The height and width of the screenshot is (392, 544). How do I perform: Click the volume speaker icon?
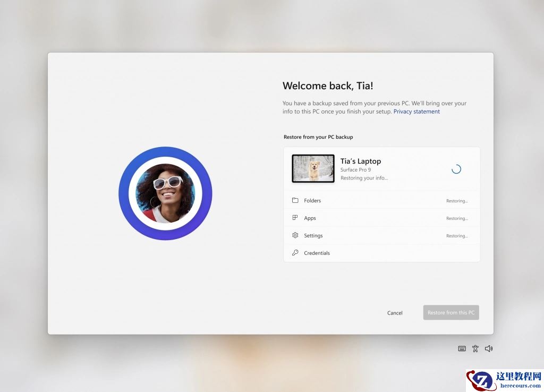coord(489,348)
